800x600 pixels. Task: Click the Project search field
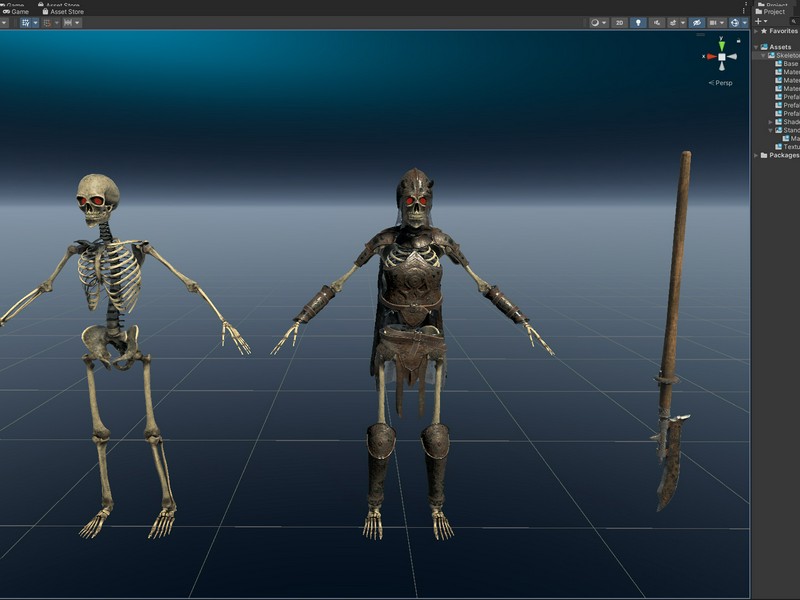click(795, 21)
